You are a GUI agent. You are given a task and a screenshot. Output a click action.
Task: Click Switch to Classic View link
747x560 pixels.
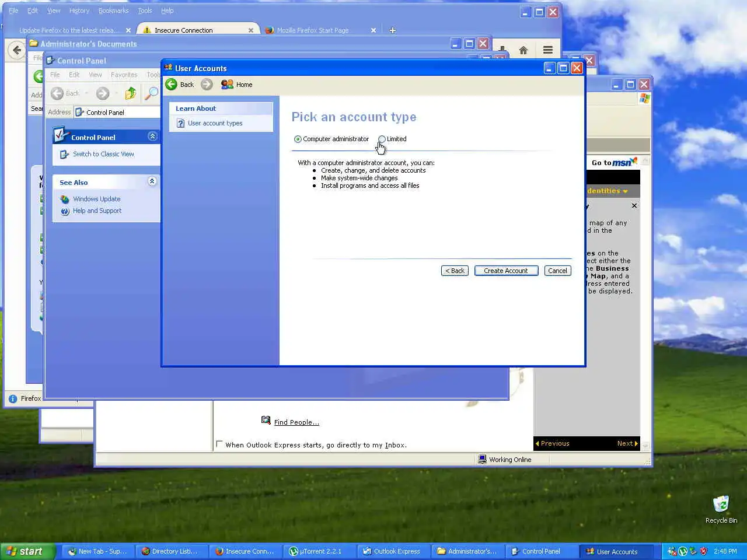pyautogui.click(x=103, y=154)
